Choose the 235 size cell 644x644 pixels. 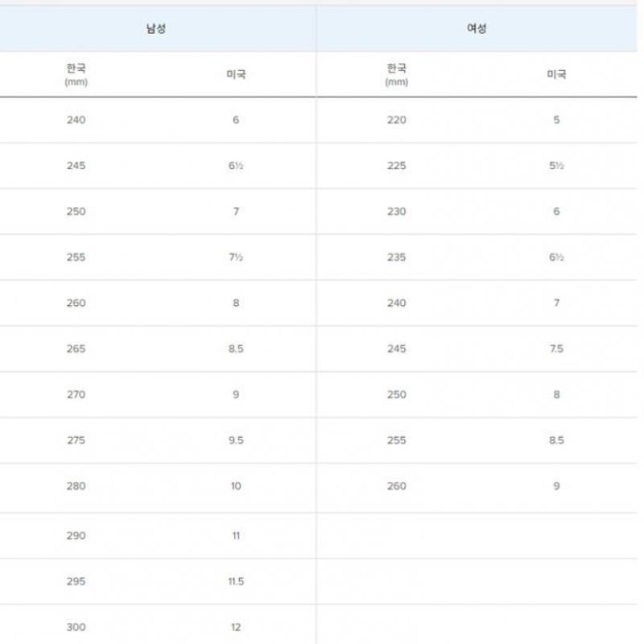tap(397, 258)
